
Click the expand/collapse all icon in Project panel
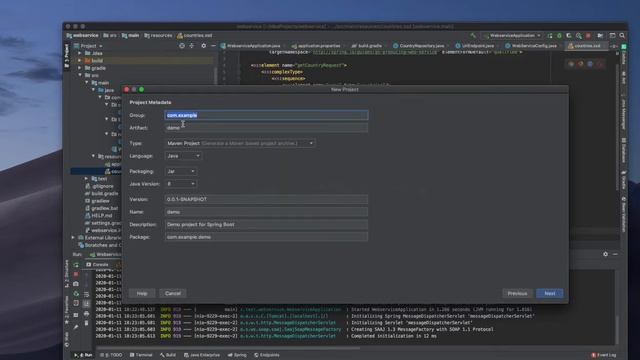(192, 46)
